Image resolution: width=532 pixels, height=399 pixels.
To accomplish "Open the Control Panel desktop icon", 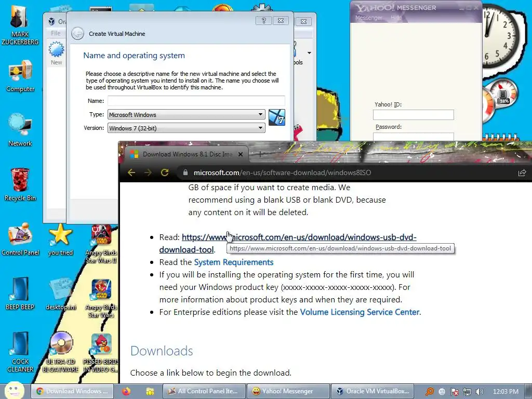I will (20, 239).
